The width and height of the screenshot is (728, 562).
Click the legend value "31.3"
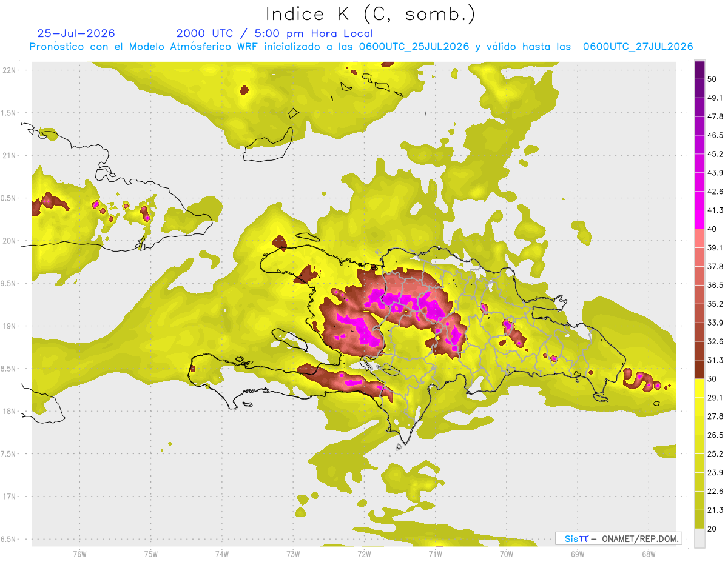point(715,360)
